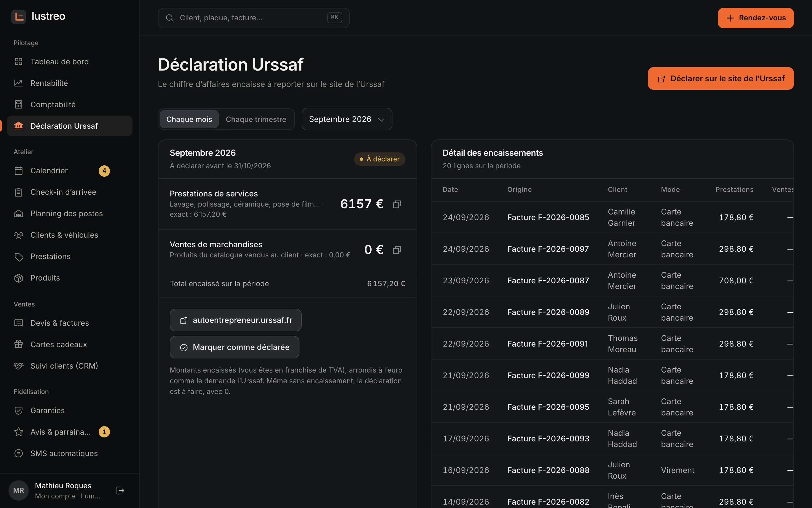This screenshot has width=812, height=508.
Task: Click the SMS automatiques chat icon
Action: click(18, 453)
